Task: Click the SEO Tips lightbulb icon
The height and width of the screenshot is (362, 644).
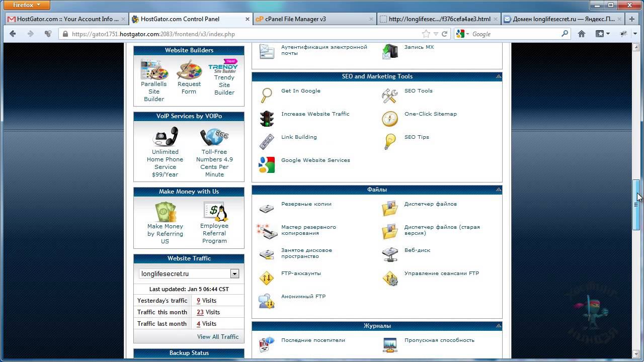Action: point(390,142)
